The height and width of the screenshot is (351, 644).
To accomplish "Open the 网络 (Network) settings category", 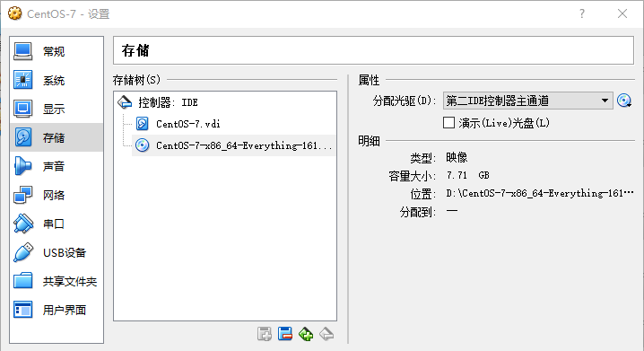I will click(57, 195).
